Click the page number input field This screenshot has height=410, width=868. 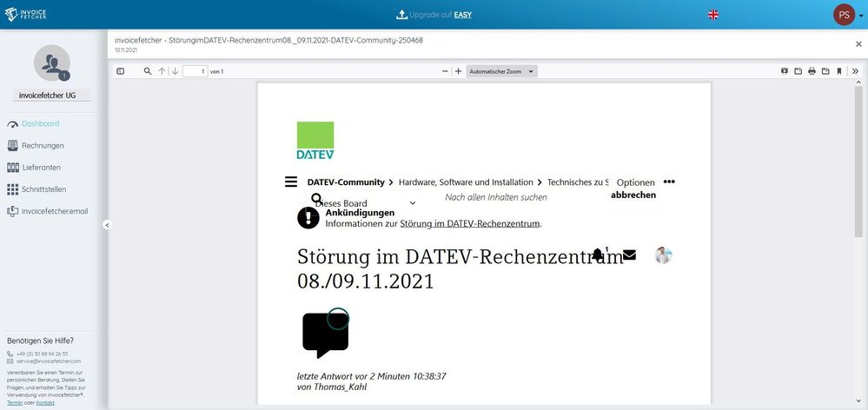click(x=195, y=71)
